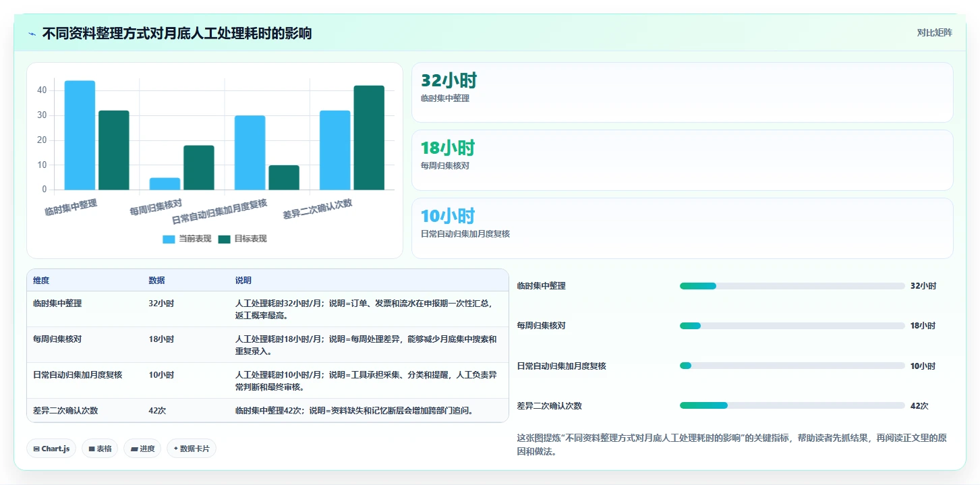The height and width of the screenshot is (485, 980).
Task: Open the 18小时 每周归集核对 card
Action: coord(682,160)
